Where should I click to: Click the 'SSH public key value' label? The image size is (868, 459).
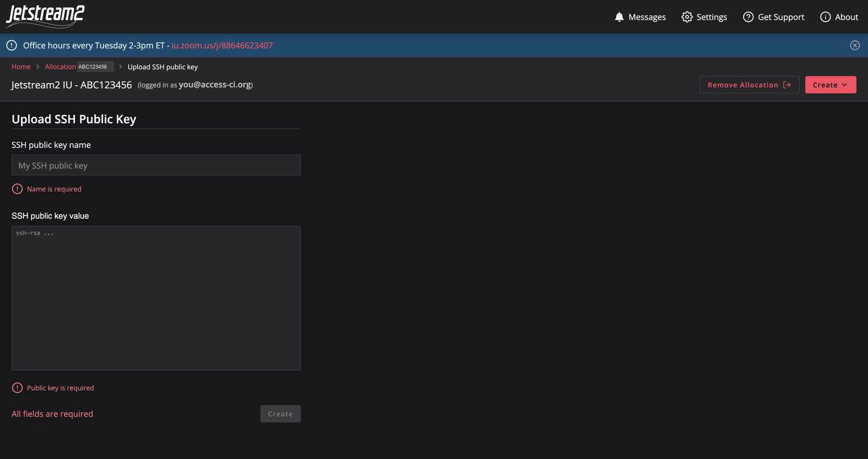[x=50, y=216]
